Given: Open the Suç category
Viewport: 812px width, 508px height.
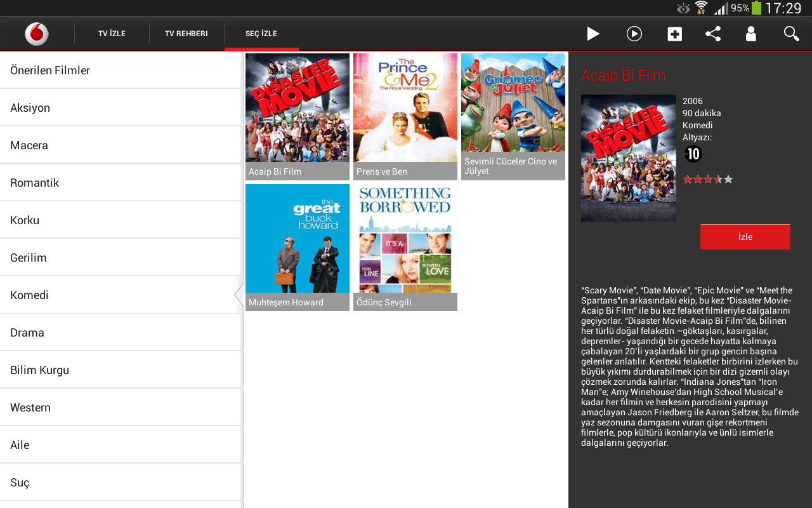Looking at the screenshot, I should pyautogui.click(x=121, y=483).
